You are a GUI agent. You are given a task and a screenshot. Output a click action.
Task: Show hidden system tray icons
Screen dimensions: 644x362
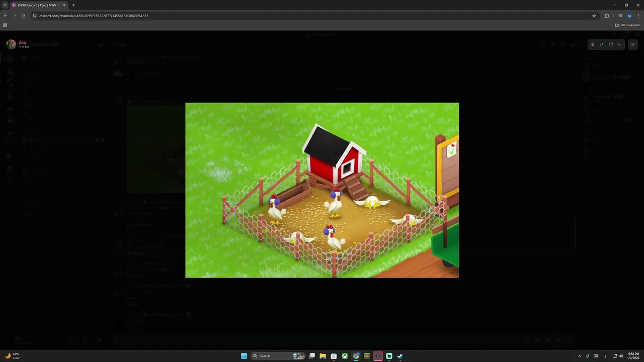pyautogui.click(x=579, y=356)
